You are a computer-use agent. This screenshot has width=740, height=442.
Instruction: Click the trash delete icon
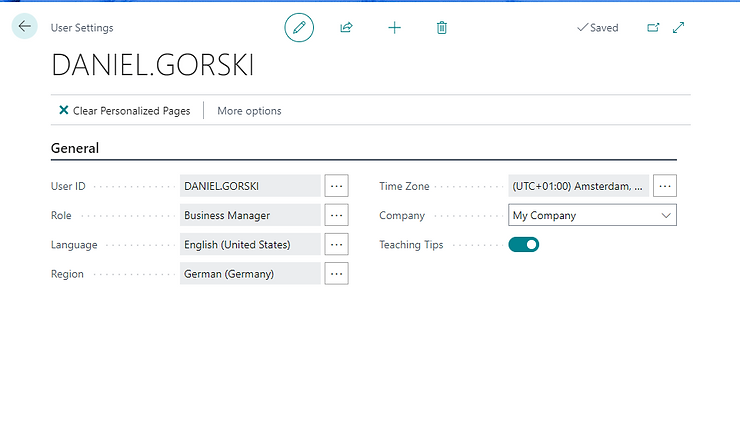[442, 28]
